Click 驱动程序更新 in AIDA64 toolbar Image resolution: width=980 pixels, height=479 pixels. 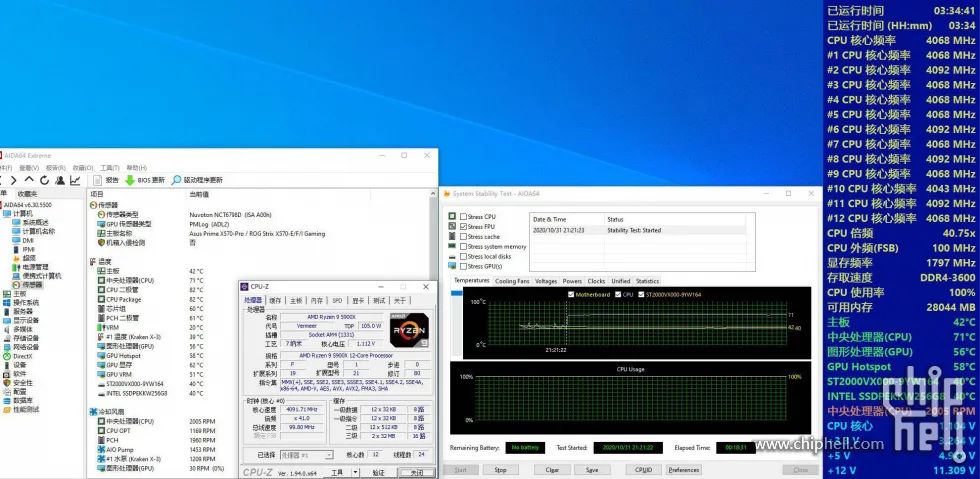[x=197, y=180]
